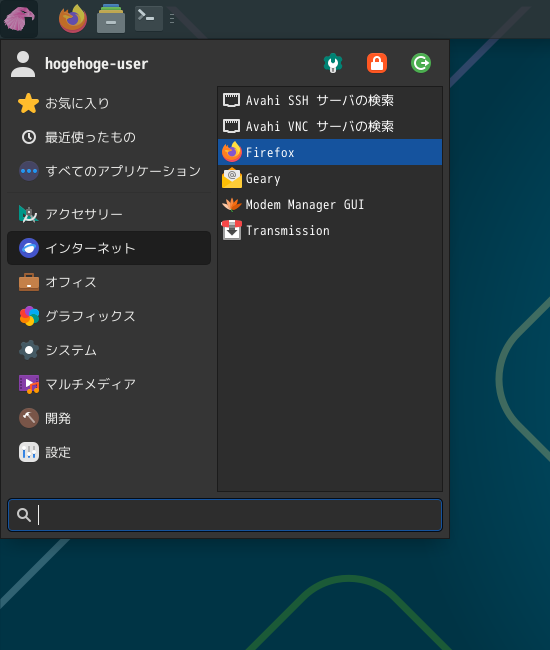Viewport: 550px width, 650px height.
Task: Select the インターネット category
Action: [x=109, y=248]
